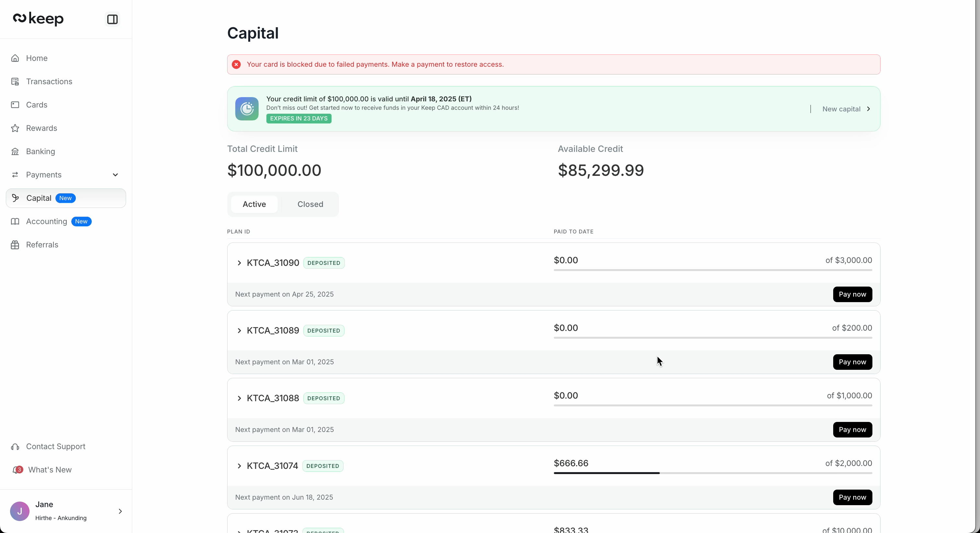Open What's New notifications icon
Screen dimensions: 980x533
(x=17, y=469)
